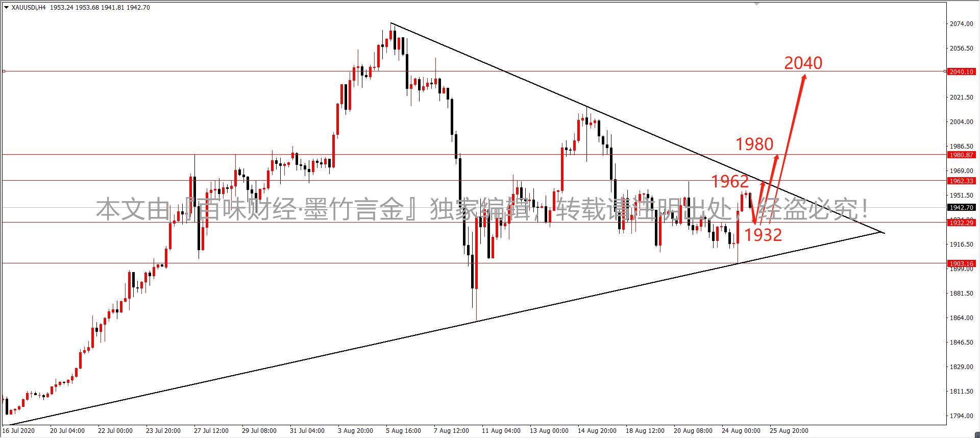Click the red 1962 text label
980x438 pixels.
(729, 182)
